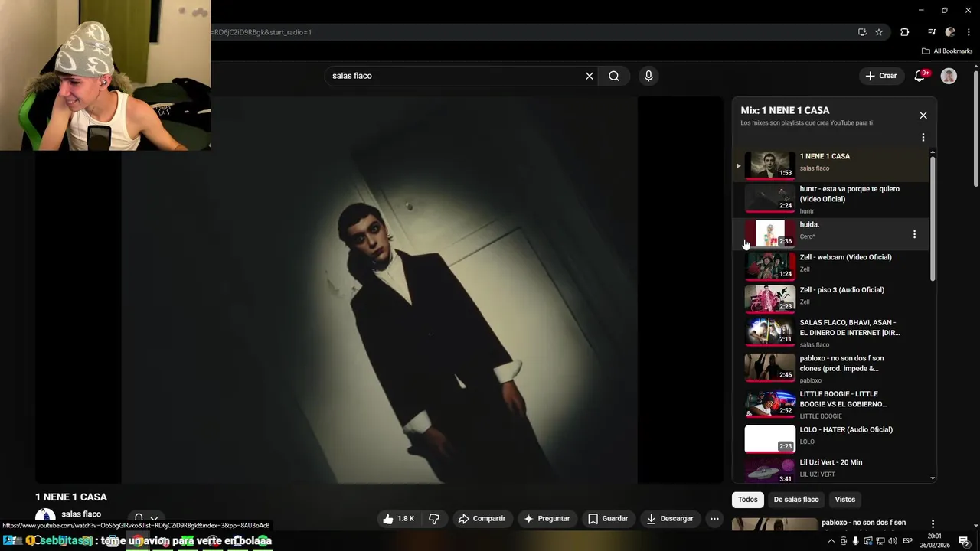
Task: Close the Mix playlist panel
Action: click(923, 115)
